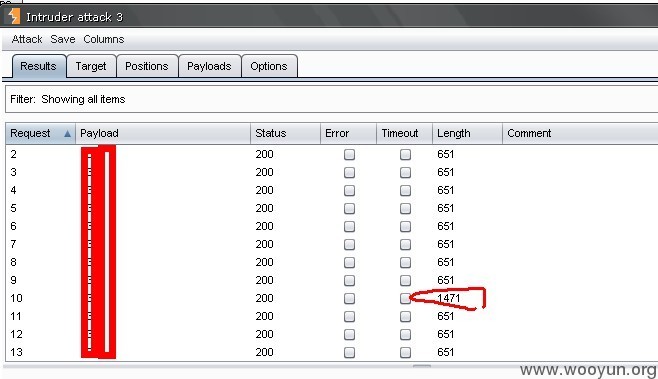The width and height of the screenshot is (658, 379).
Task: Select request number 7 in the table
Action: pos(13,245)
